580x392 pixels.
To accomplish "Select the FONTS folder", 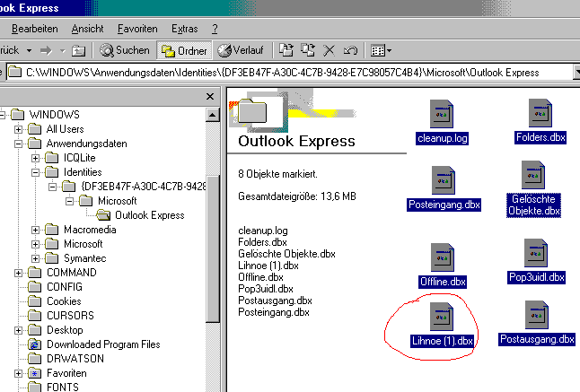I will pyautogui.click(x=63, y=388).
